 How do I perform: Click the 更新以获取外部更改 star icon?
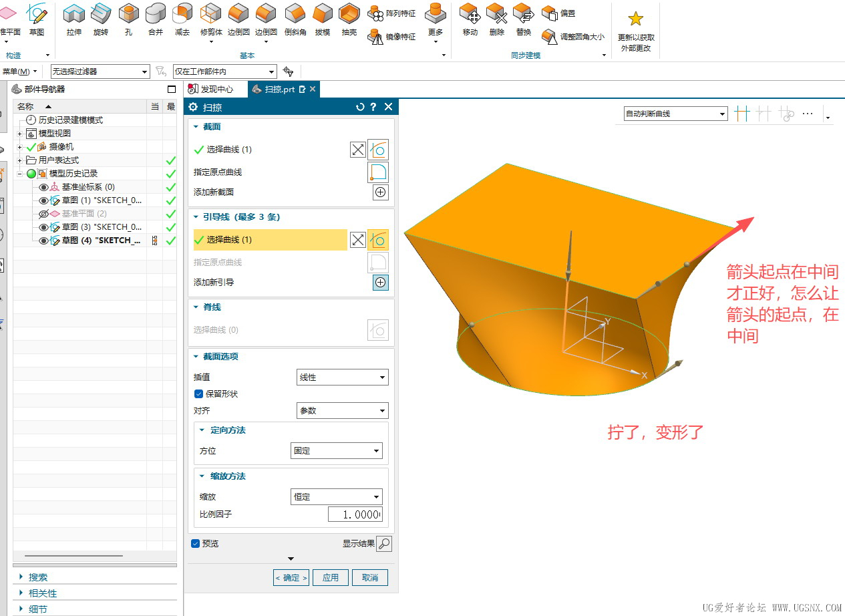(x=636, y=19)
